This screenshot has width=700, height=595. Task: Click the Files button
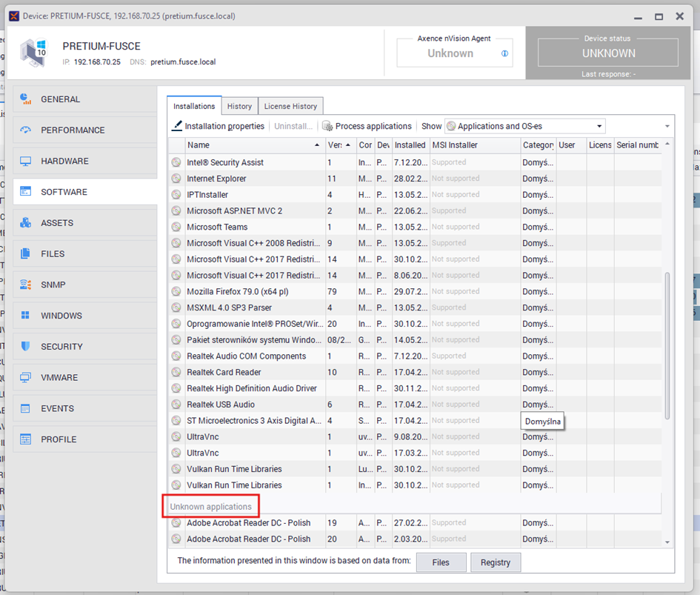click(x=441, y=562)
